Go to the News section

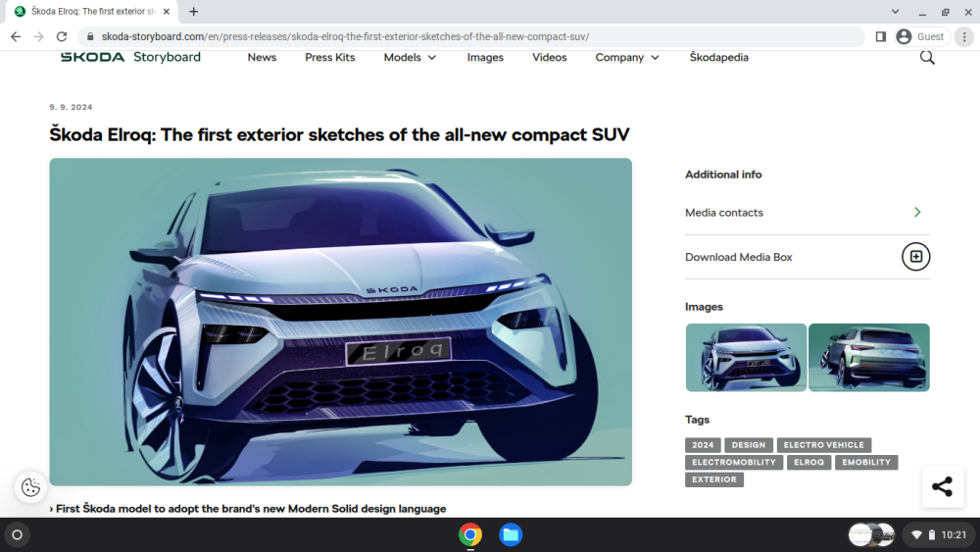pyautogui.click(x=262, y=58)
